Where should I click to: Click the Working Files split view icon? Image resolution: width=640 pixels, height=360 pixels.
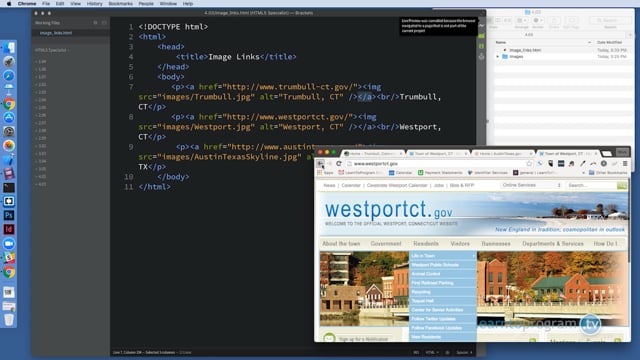104,23
